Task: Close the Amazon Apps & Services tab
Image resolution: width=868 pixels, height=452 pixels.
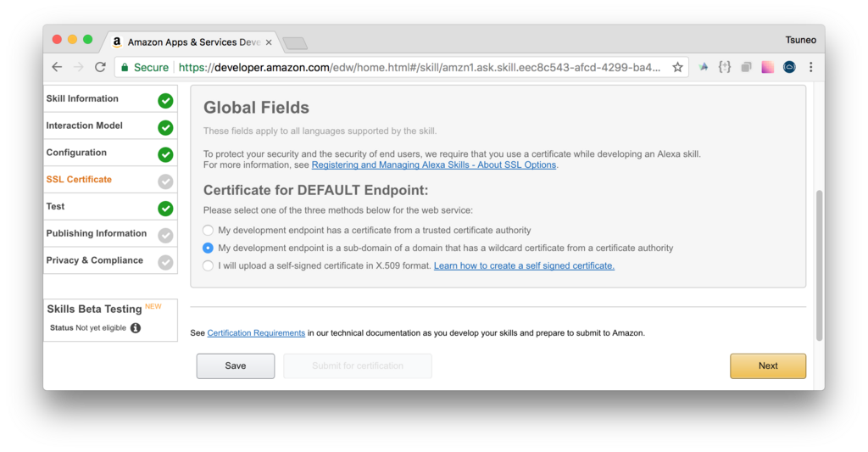Action: click(269, 42)
